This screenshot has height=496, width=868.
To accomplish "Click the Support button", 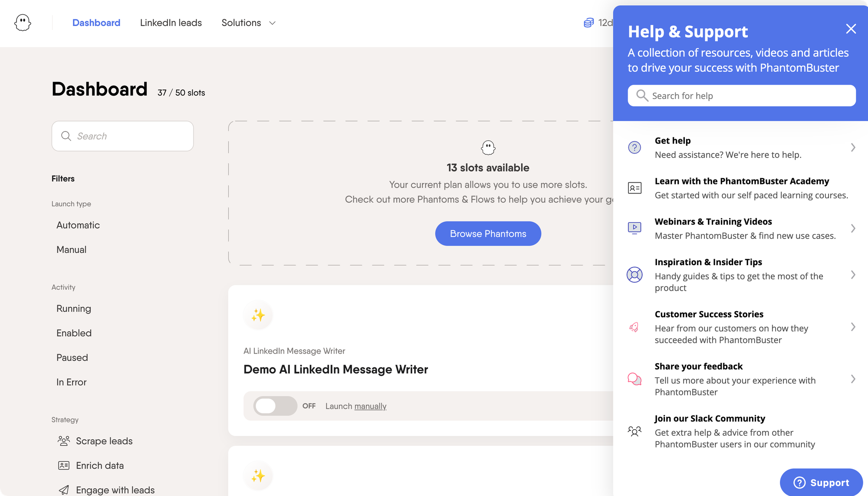I will tap(821, 482).
